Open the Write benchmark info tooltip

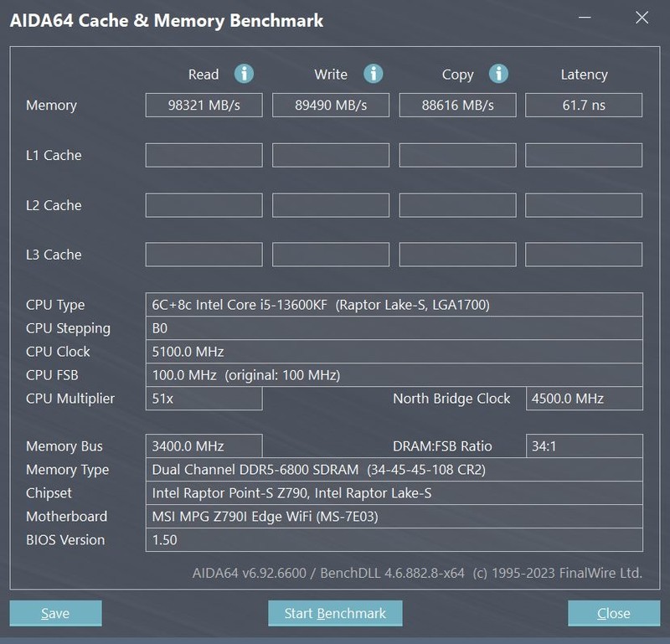[371, 74]
